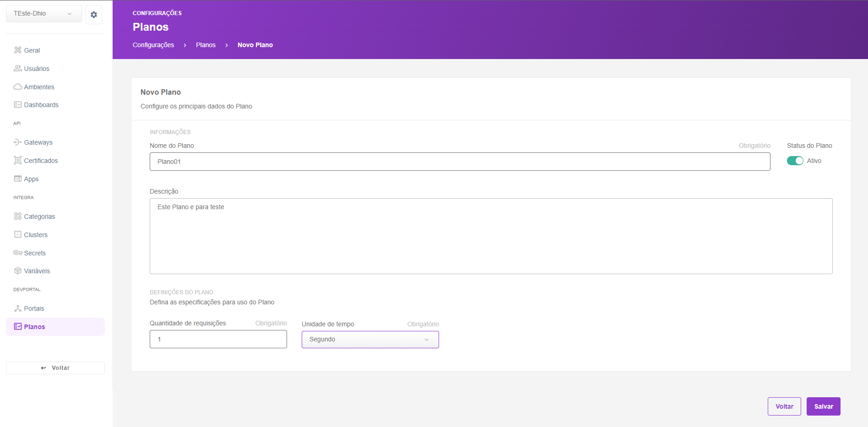This screenshot has height=427, width=868.
Task: Open the settings gear icon
Action: click(94, 15)
